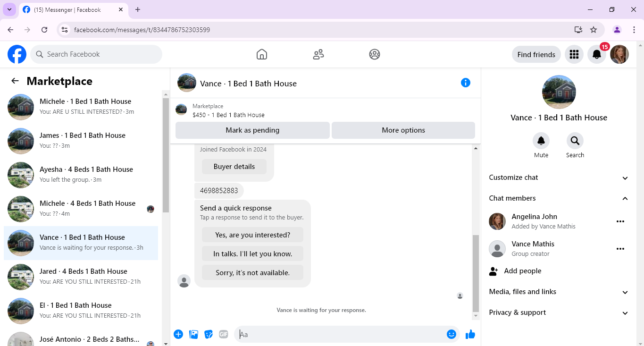This screenshot has height=346, width=644.
Task: Open the large listing thumbnail in details panel
Action: pyautogui.click(x=559, y=92)
